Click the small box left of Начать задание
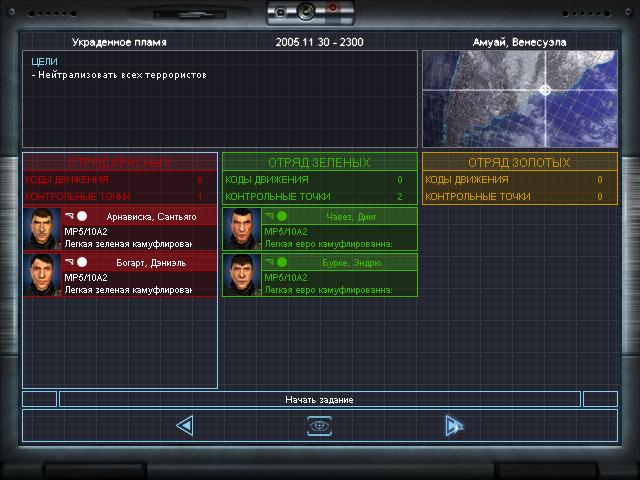The image size is (640, 480). tap(40, 399)
